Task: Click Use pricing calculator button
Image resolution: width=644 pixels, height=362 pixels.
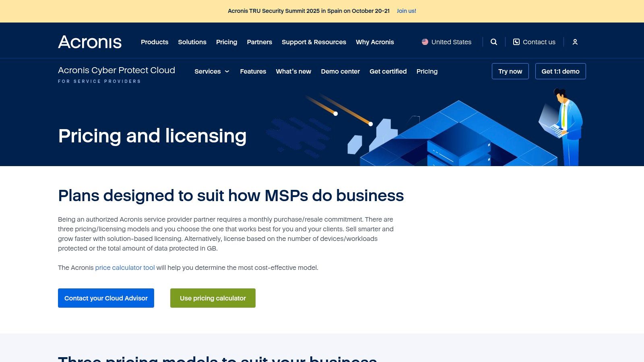Action: (213, 298)
